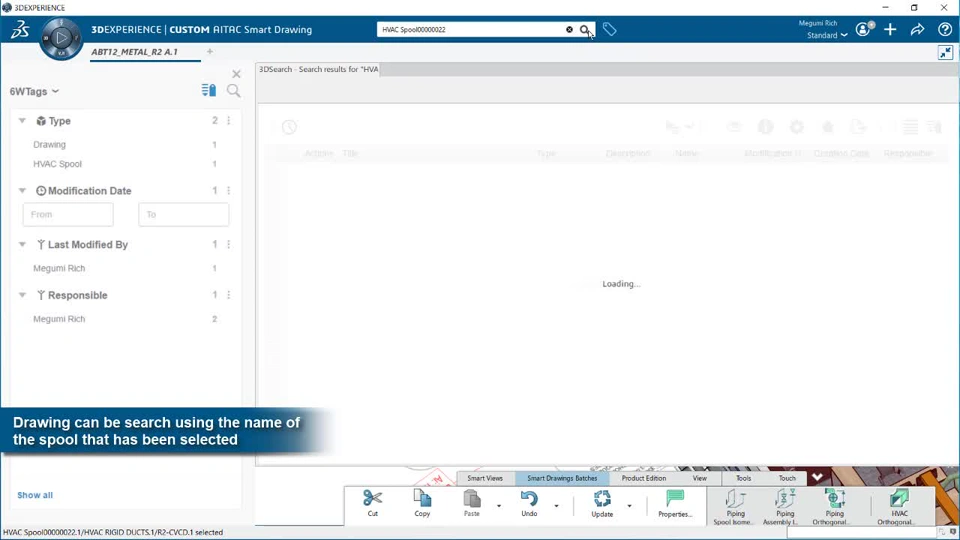Switch to Product Edition tab
The height and width of the screenshot is (540, 960).
pos(643,478)
